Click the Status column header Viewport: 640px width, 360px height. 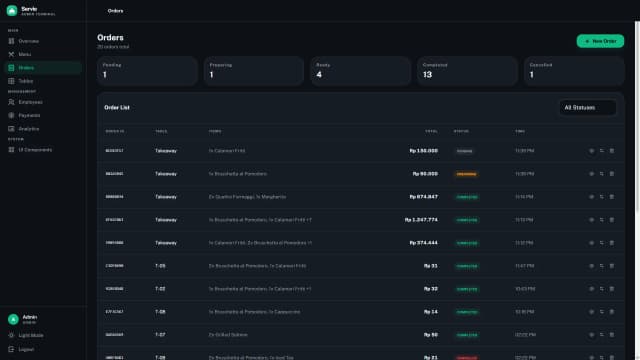tap(461, 131)
